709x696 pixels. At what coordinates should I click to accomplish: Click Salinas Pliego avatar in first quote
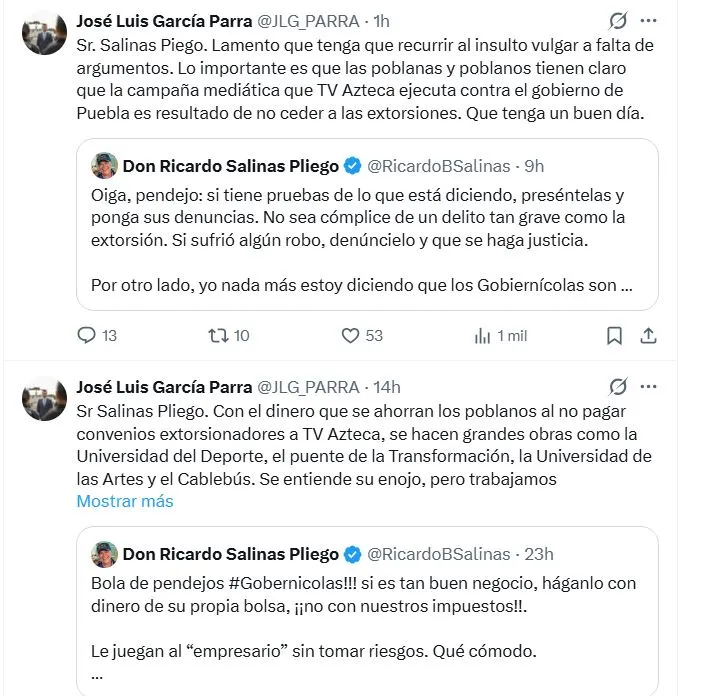tap(104, 165)
